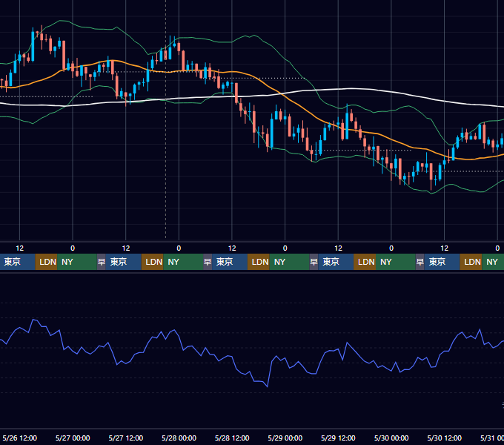Viewport: 504px width, 445px height.
Task: Click the 5/30 00:00 date label
Action: coord(391,438)
